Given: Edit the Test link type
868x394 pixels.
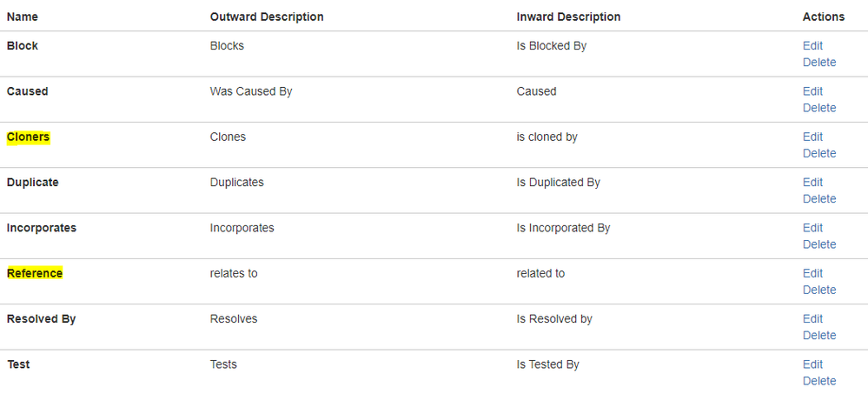Looking at the screenshot, I should point(812,364).
